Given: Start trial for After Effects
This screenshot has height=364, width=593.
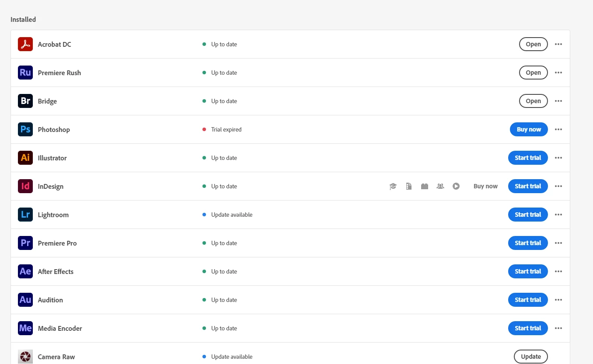Looking at the screenshot, I should tap(528, 271).
